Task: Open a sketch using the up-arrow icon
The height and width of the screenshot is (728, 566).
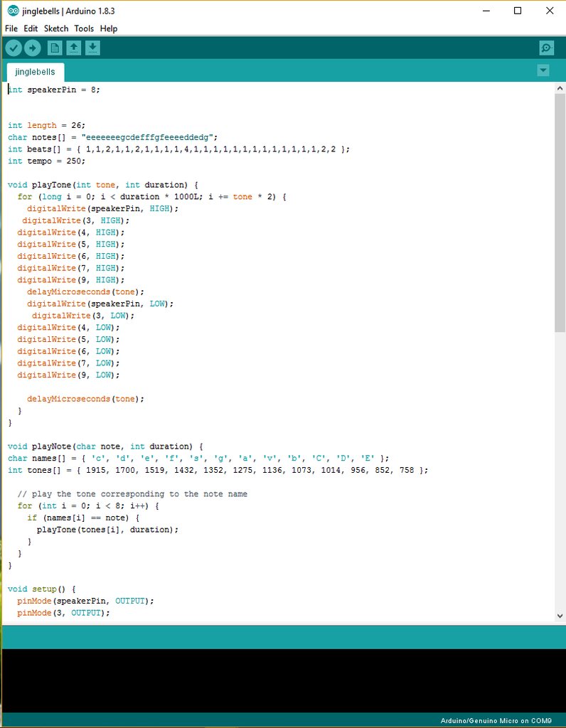Action: (74, 48)
